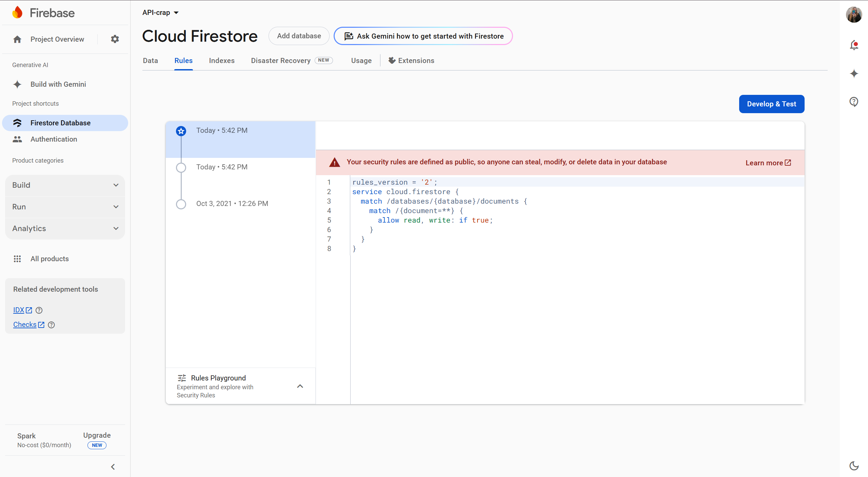
Task: Click the Build with Gemini sparkle icon
Action: click(x=17, y=84)
